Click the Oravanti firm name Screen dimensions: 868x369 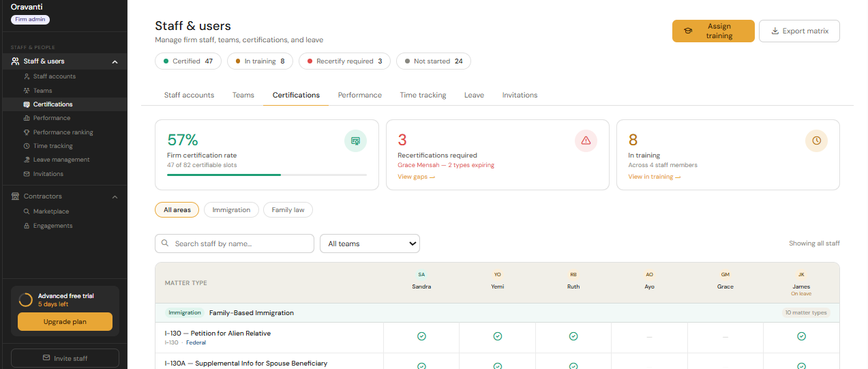(x=27, y=7)
